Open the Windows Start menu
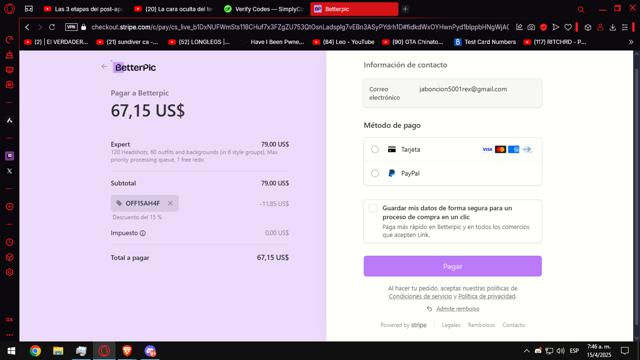 click(x=11, y=351)
